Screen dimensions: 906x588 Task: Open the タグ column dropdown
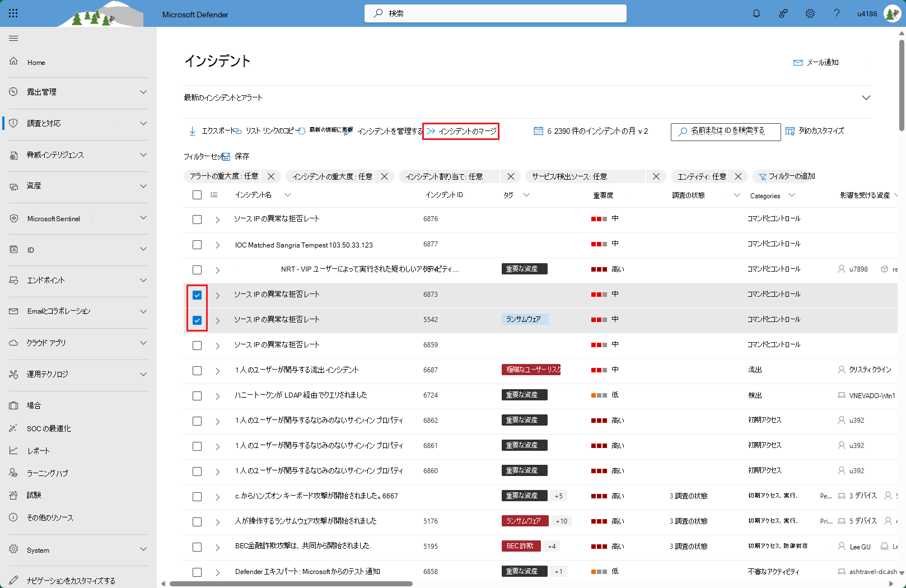(526, 195)
